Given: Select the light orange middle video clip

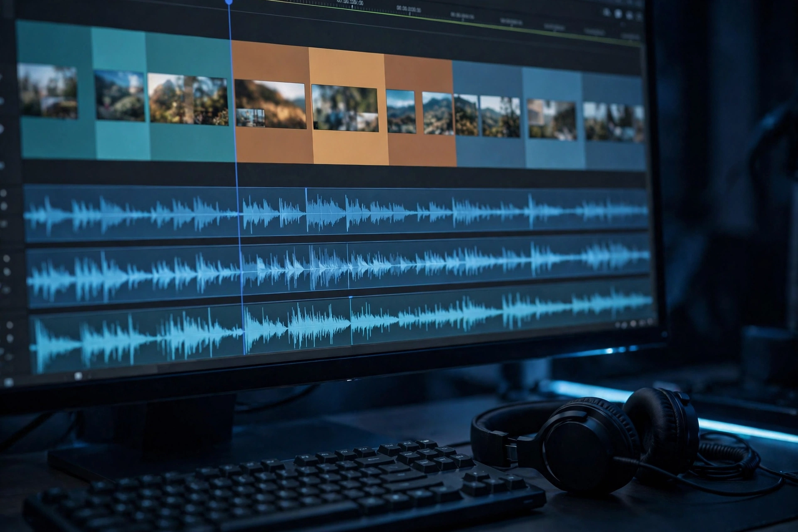Looking at the screenshot, I should point(348,106).
